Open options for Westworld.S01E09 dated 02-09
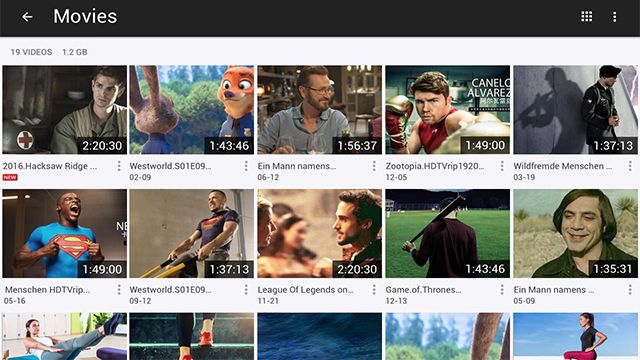 pos(246,166)
